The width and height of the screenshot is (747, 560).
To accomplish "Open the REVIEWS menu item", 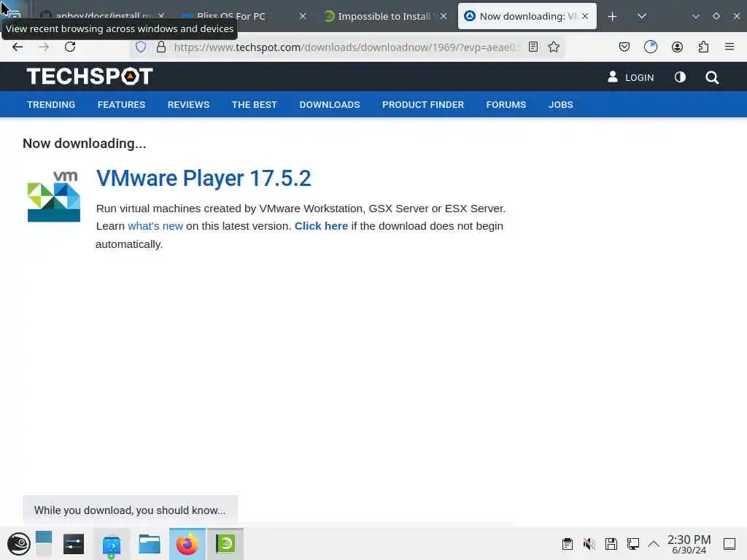I will point(188,104).
